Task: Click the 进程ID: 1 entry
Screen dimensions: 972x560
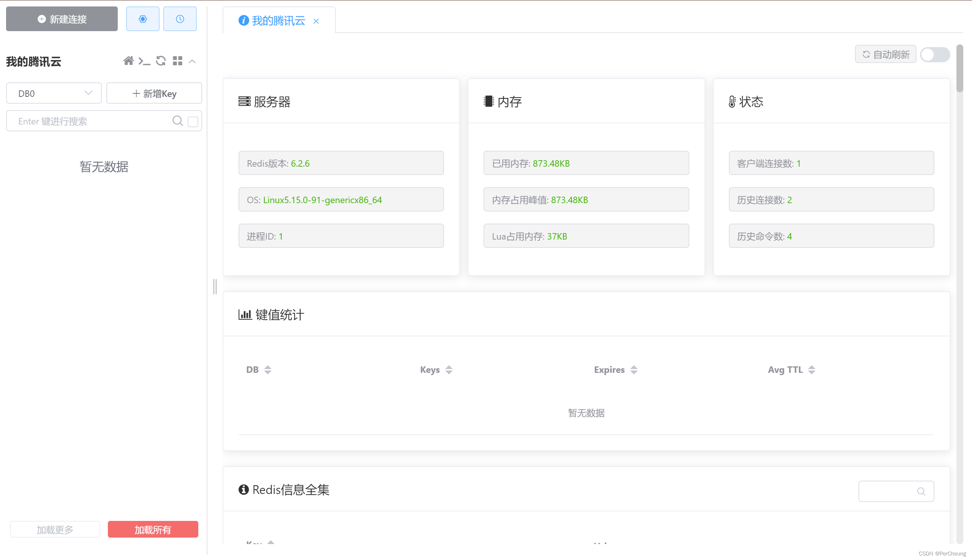Action: coord(341,236)
